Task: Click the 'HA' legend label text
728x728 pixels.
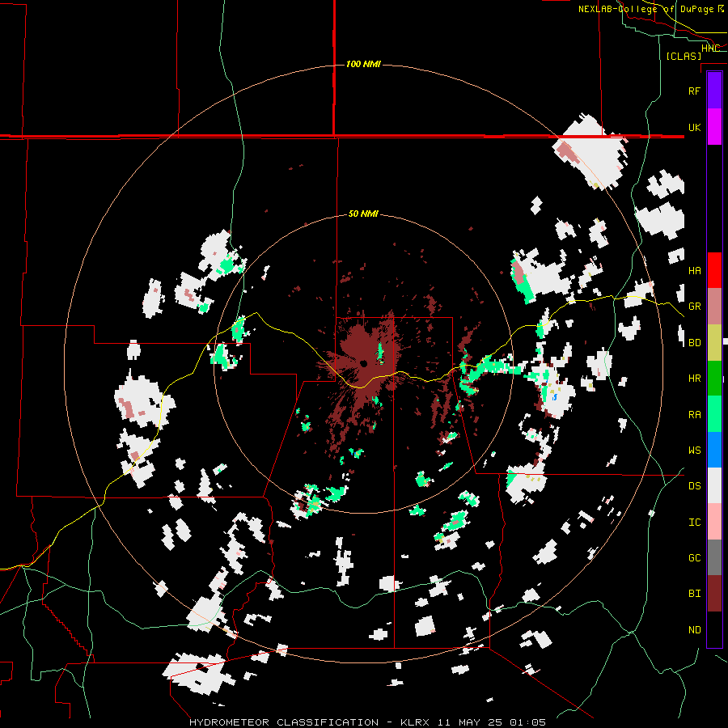Action: pos(694,270)
